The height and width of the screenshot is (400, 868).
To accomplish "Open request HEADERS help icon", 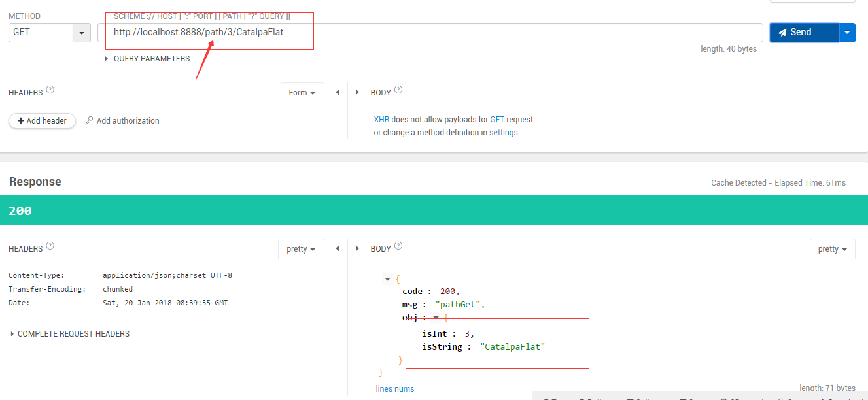I will (50, 90).
